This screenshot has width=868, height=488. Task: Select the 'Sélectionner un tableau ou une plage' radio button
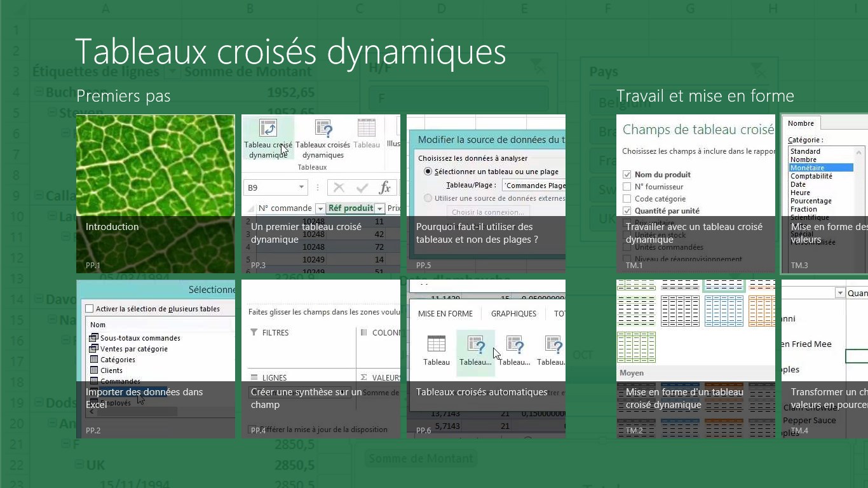click(x=428, y=172)
